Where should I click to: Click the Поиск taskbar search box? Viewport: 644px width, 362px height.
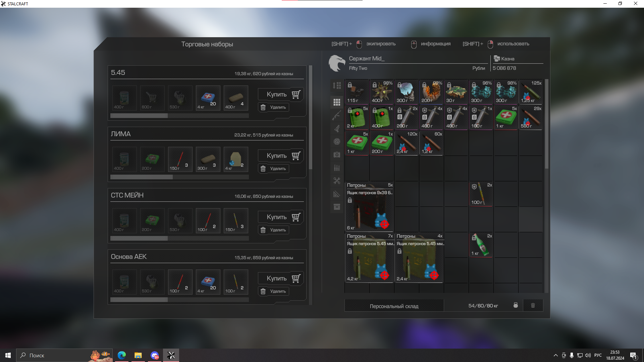65,355
